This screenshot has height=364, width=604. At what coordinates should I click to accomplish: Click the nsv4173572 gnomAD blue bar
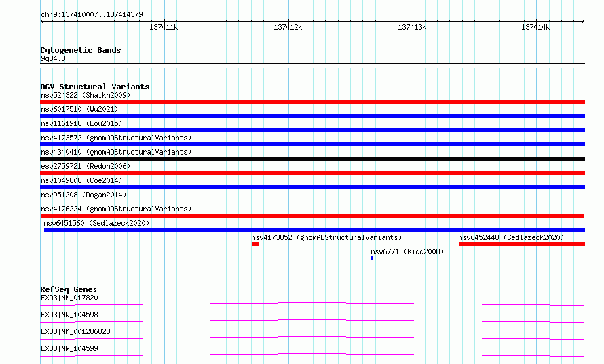click(x=312, y=144)
